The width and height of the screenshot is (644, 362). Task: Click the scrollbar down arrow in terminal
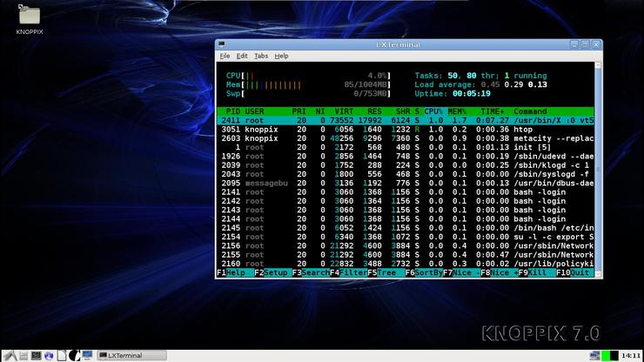pos(598,274)
